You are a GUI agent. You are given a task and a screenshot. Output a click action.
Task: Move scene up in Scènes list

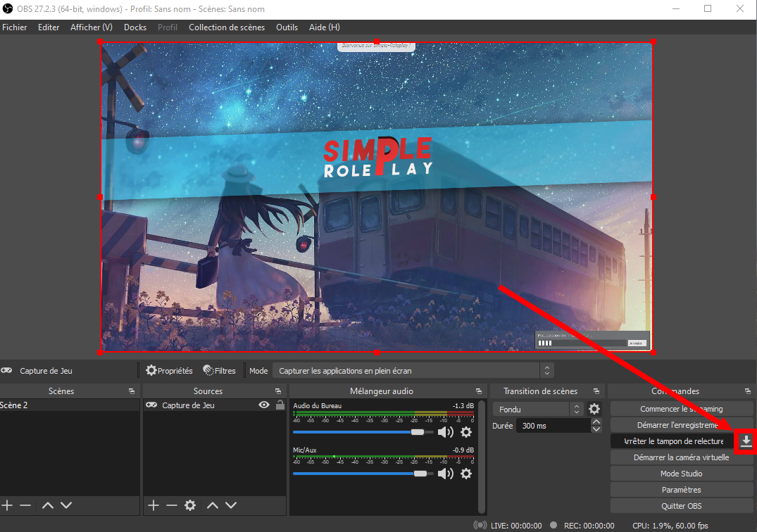(x=47, y=505)
